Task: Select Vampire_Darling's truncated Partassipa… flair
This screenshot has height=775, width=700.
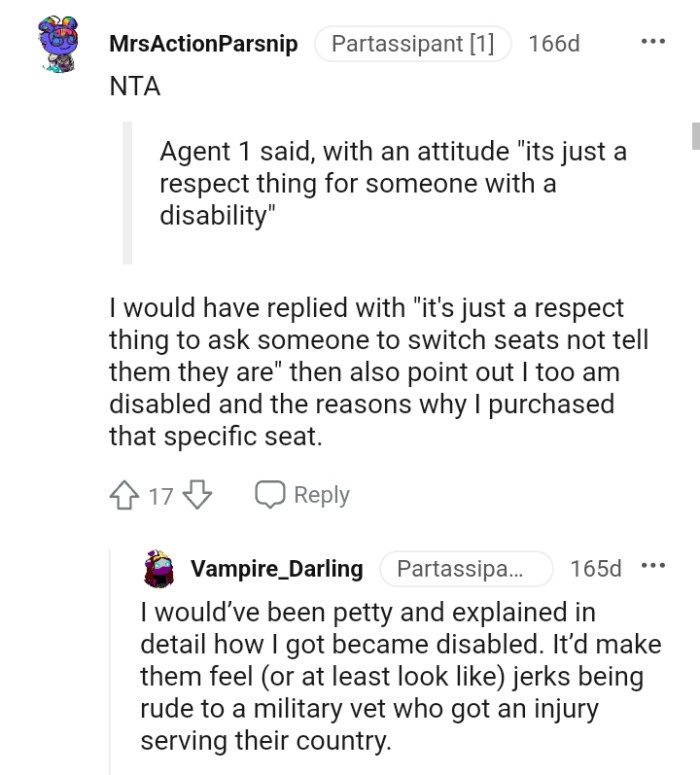Action: [466, 568]
